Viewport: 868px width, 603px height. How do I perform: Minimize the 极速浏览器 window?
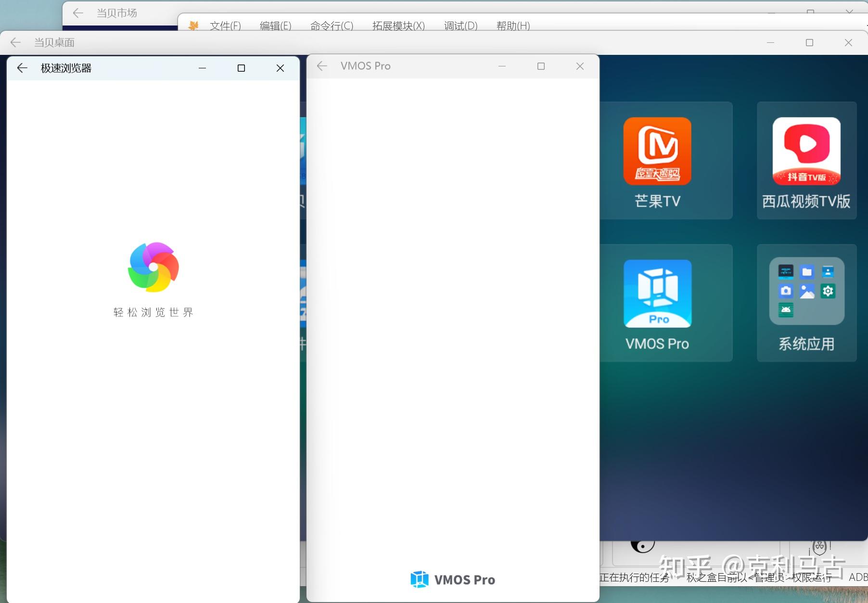202,68
